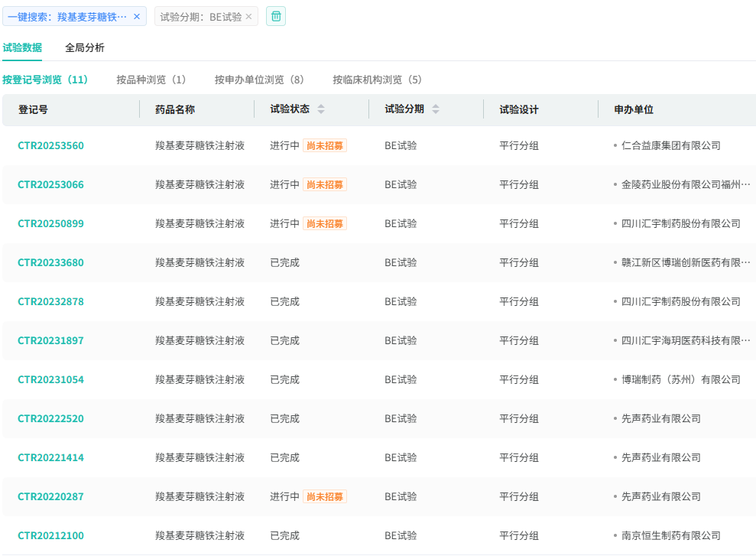Switch to 全局分析 tab
This screenshot has width=756, height=556.
tap(85, 47)
